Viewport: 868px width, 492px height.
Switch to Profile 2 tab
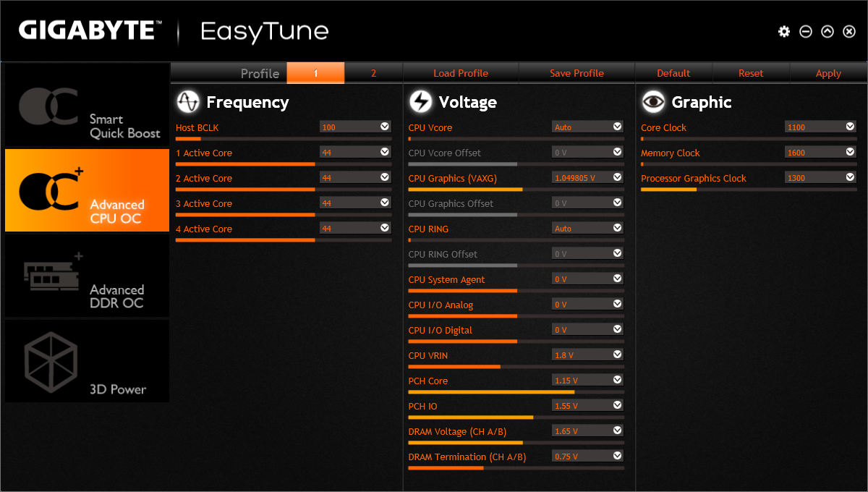(x=373, y=73)
